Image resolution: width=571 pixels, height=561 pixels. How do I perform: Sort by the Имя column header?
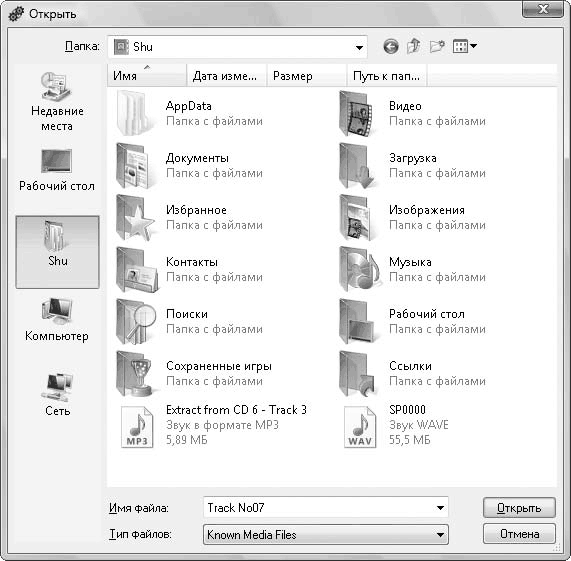pyautogui.click(x=147, y=76)
